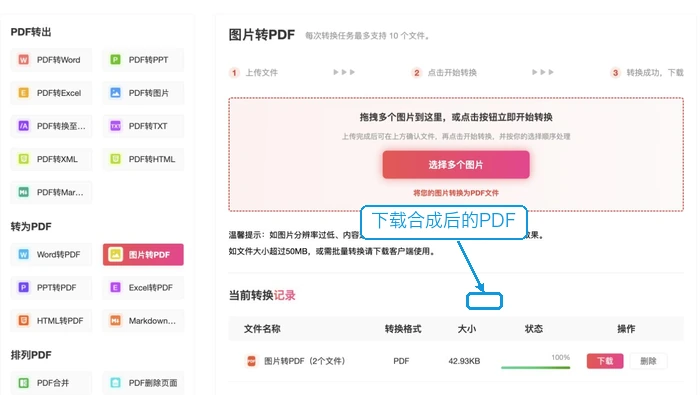Click the PDF转出 section heading
The width and height of the screenshot is (700, 395).
[31, 32]
